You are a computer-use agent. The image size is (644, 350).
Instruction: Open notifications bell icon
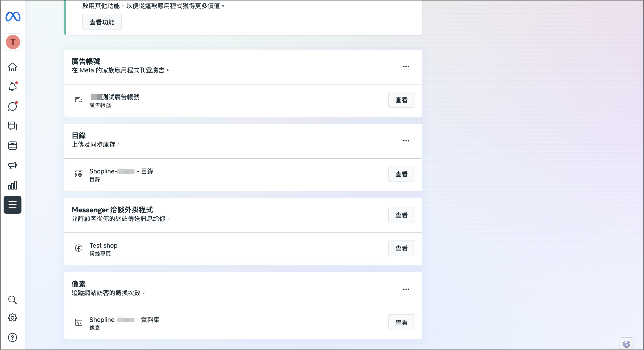click(x=13, y=86)
